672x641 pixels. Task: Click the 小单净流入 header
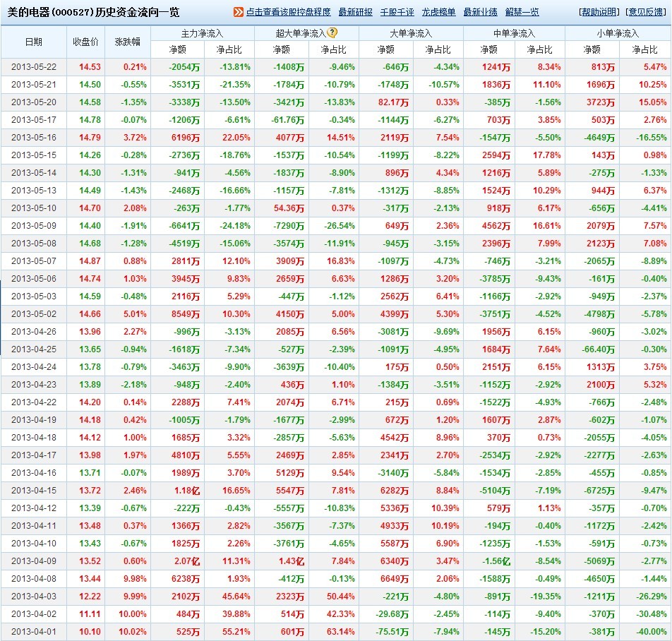(x=618, y=33)
